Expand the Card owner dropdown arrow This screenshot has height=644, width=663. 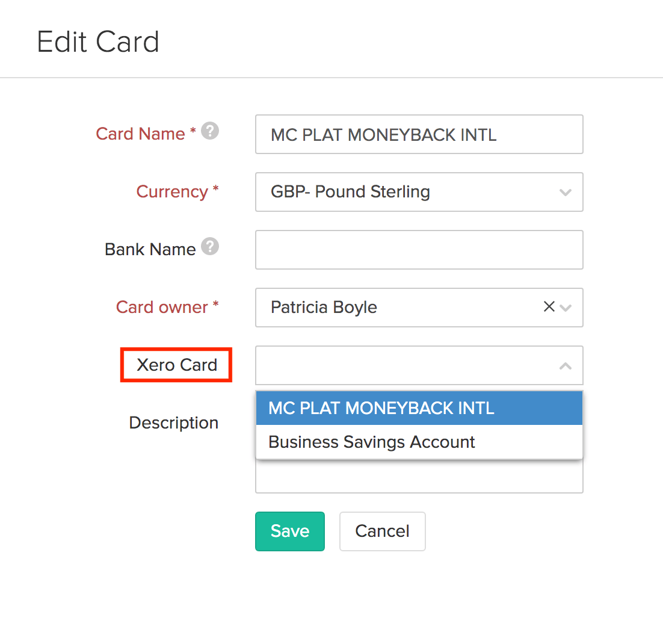pos(565,308)
